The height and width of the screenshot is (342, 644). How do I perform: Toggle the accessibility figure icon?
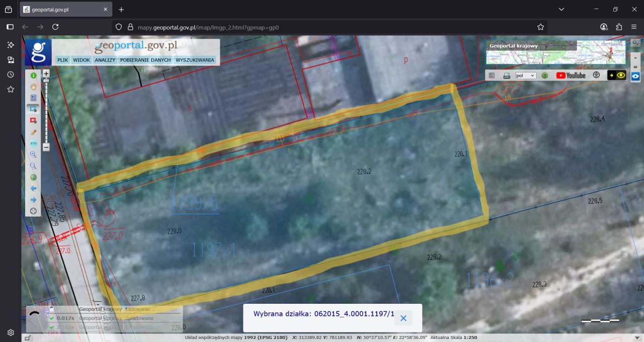click(596, 75)
